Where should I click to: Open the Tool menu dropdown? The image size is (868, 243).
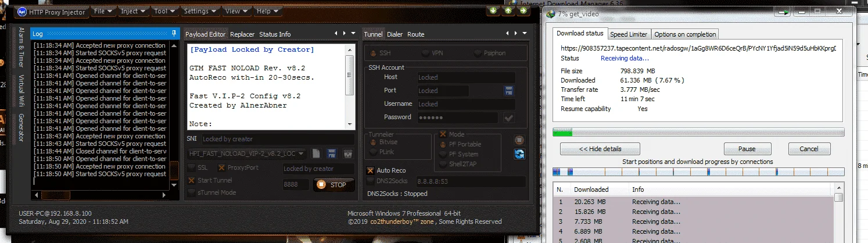click(164, 11)
